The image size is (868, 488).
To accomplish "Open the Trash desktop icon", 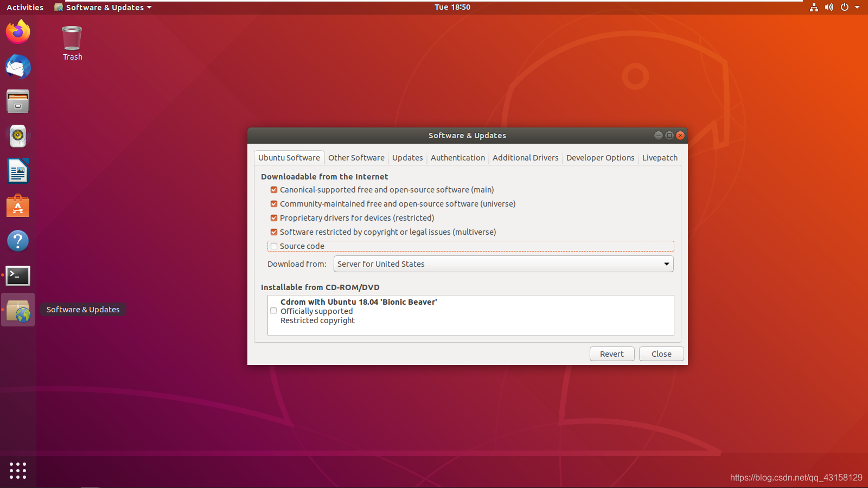I will [72, 43].
